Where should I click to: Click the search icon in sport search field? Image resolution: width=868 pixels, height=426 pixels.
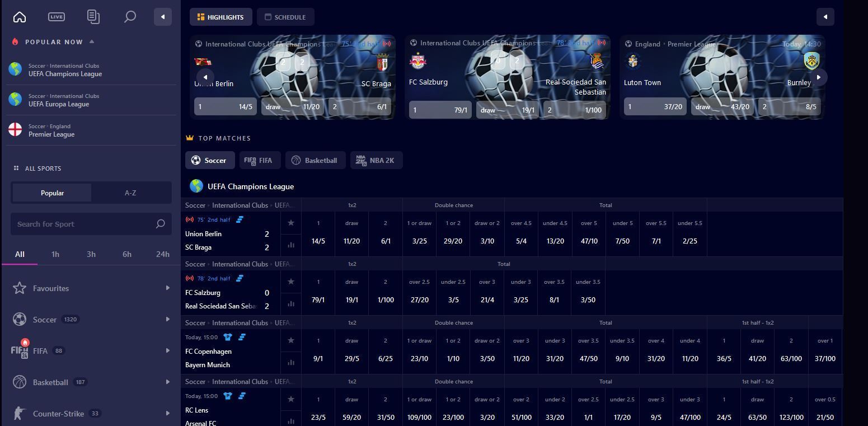(x=161, y=224)
